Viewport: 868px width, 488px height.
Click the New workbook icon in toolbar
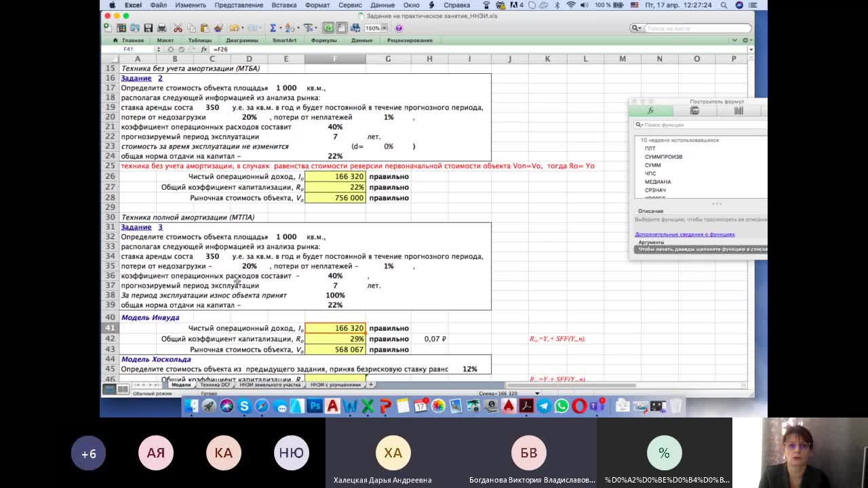point(107,28)
